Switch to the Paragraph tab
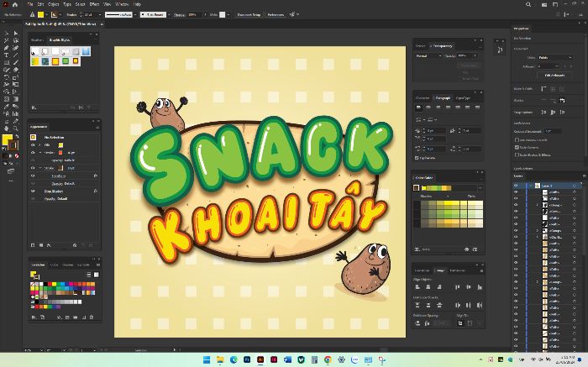 pos(443,98)
